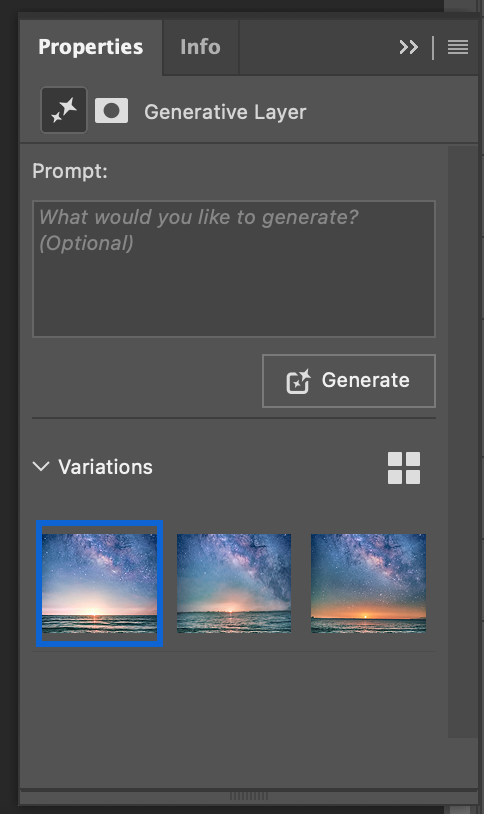The width and height of the screenshot is (484, 814).
Task: Click into the Prompt text field
Action: pos(234,269)
